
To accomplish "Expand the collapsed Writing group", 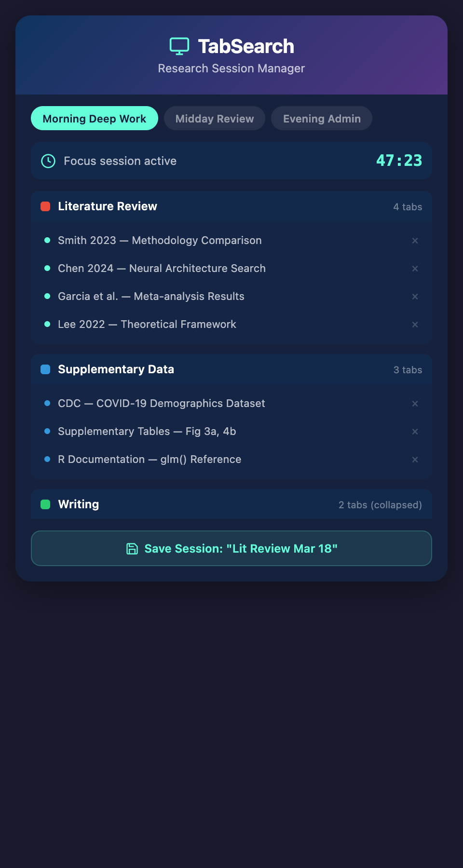I will 231,504.
